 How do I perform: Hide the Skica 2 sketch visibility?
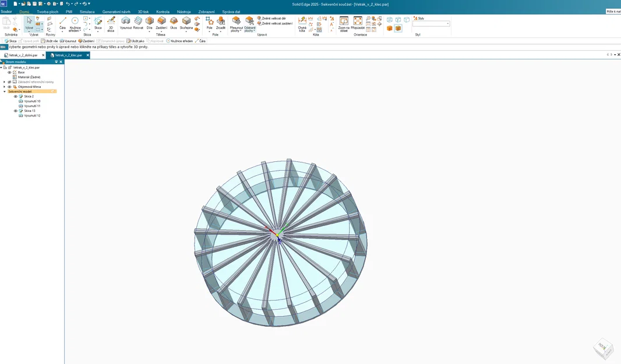16,96
